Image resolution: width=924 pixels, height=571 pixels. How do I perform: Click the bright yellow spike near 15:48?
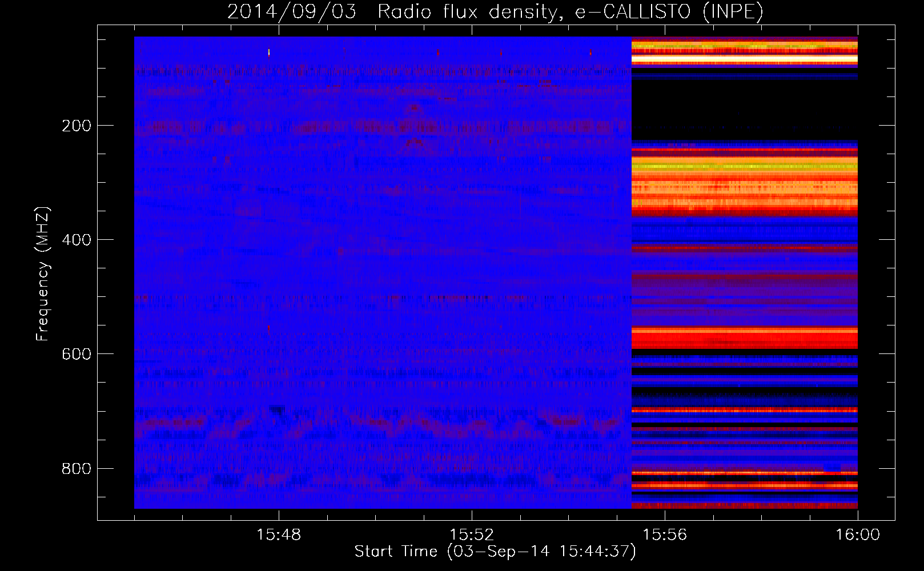pos(269,53)
